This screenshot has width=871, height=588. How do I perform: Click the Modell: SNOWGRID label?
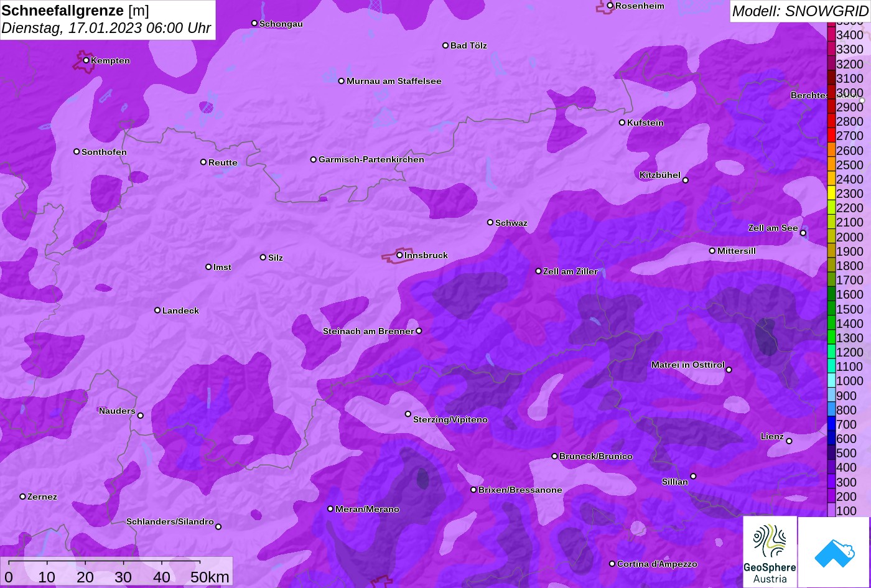pyautogui.click(x=800, y=11)
